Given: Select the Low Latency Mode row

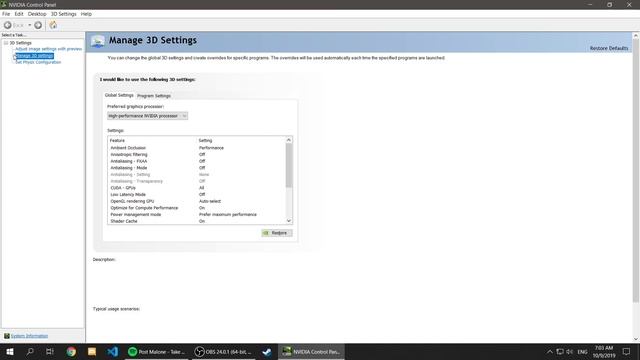Looking at the screenshot, I should pos(197,195).
